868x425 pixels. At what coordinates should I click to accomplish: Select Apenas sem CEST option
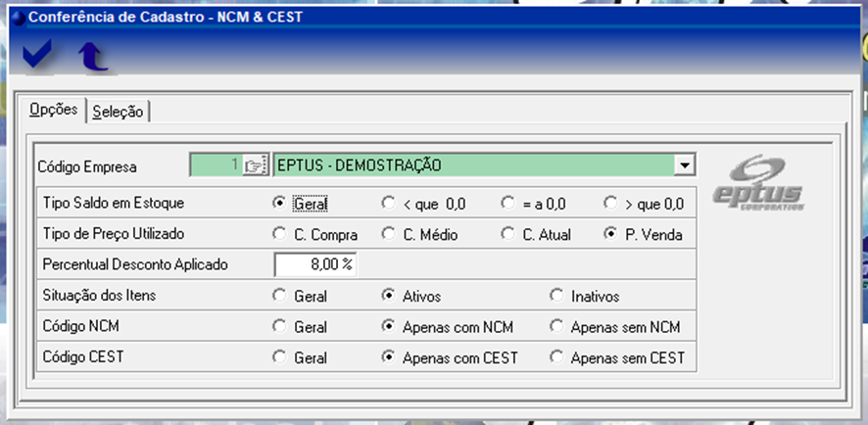click(557, 357)
